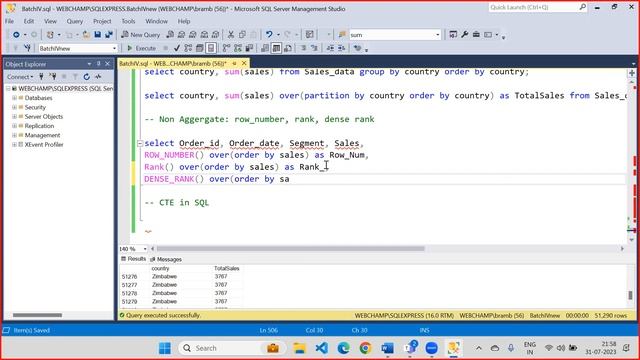Click the Save All icon
This screenshot has width=640, height=360.
[x=109, y=35]
